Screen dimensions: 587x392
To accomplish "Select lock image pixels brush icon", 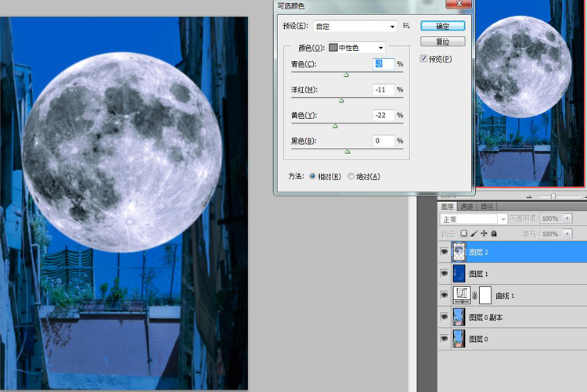I will (x=474, y=233).
